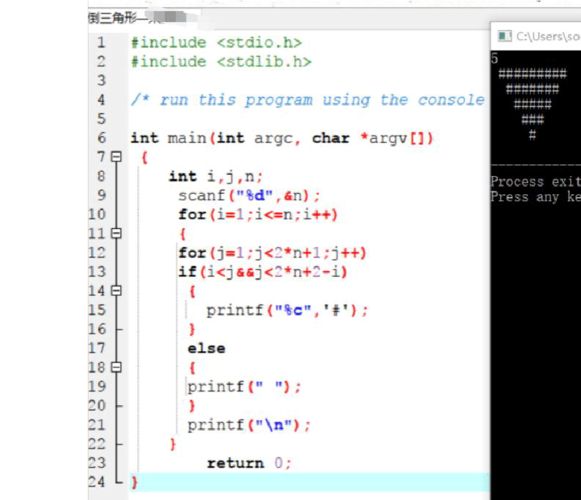
Task: Click the return 0 statement
Action: point(249,463)
